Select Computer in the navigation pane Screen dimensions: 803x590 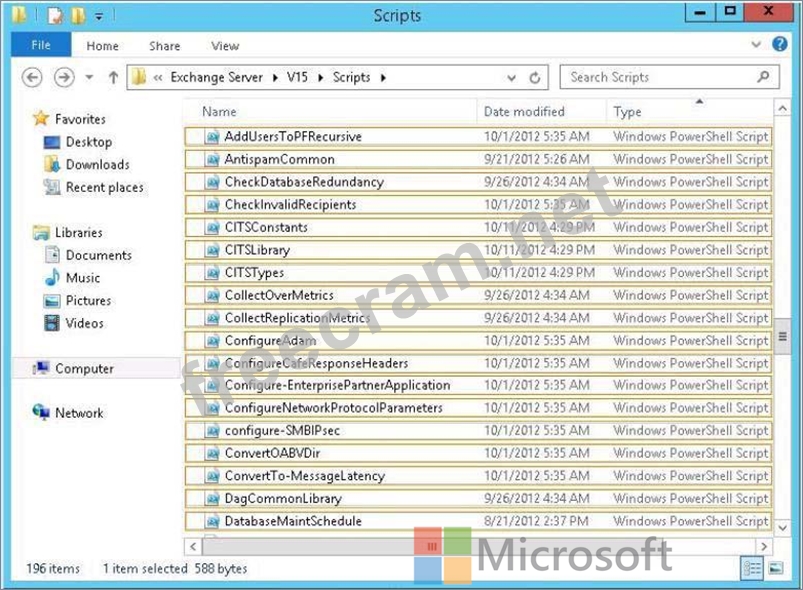tap(84, 368)
